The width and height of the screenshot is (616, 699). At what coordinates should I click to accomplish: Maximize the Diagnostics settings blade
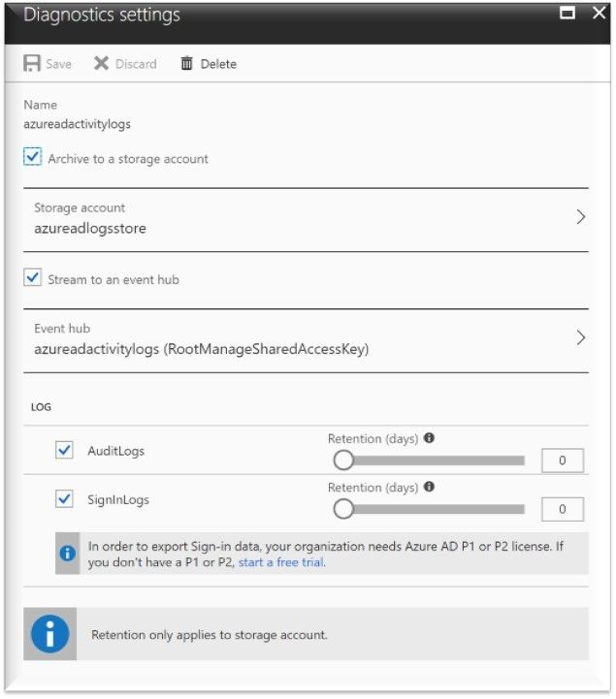point(567,13)
